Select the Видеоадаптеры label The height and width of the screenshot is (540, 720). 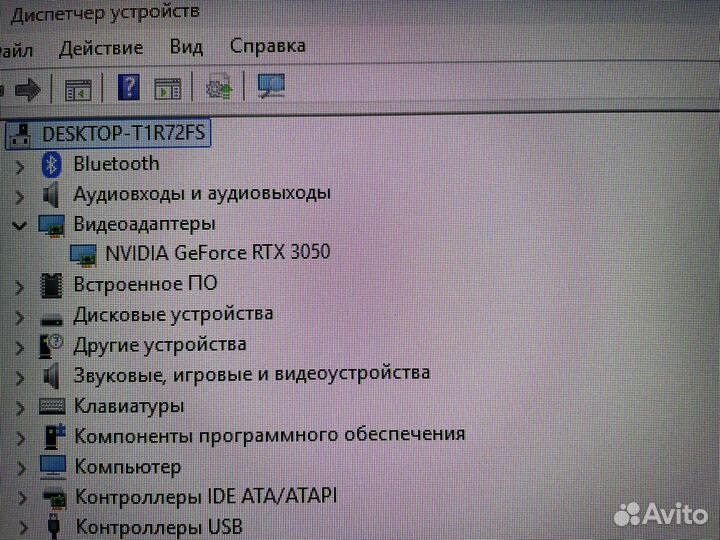point(144,224)
